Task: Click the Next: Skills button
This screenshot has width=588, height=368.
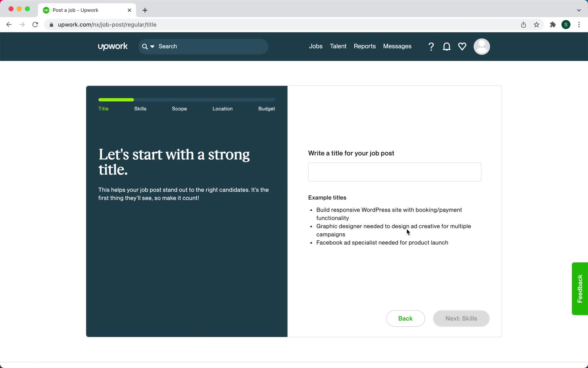Action: pos(461,318)
